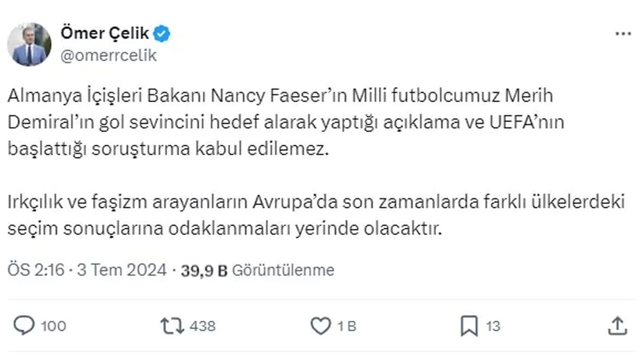The width and height of the screenshot is (644, 362).
Task: Click the reply count 100
Action: 53,326
